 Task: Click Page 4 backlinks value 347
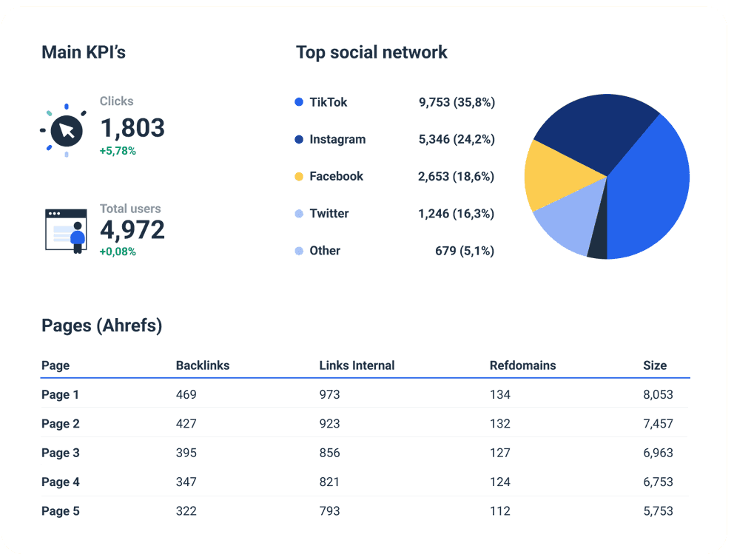(186, 482)
